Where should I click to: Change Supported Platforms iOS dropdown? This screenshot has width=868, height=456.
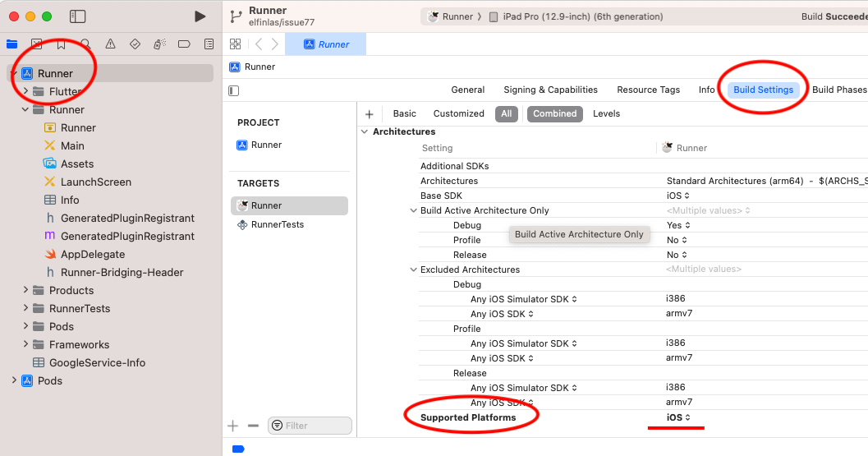(678, 417)
